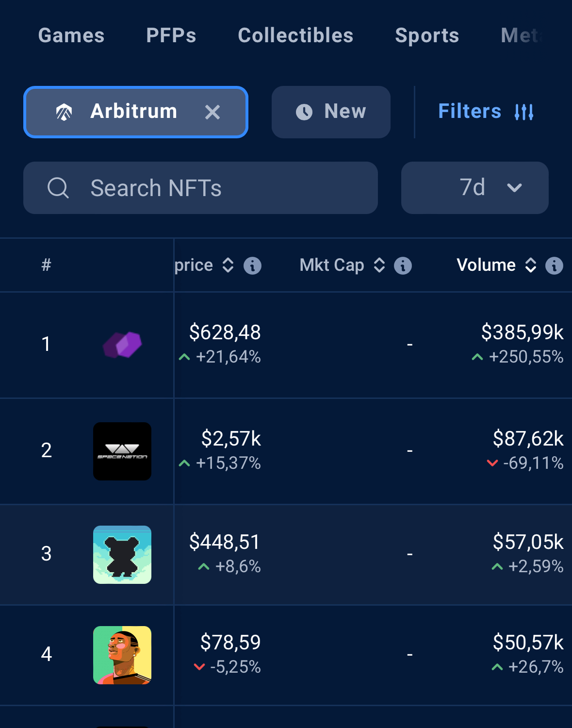Switch to the PFPs tab
This screenshot has height=728, width=572.
pyautogui.click(x=171, y=35)
